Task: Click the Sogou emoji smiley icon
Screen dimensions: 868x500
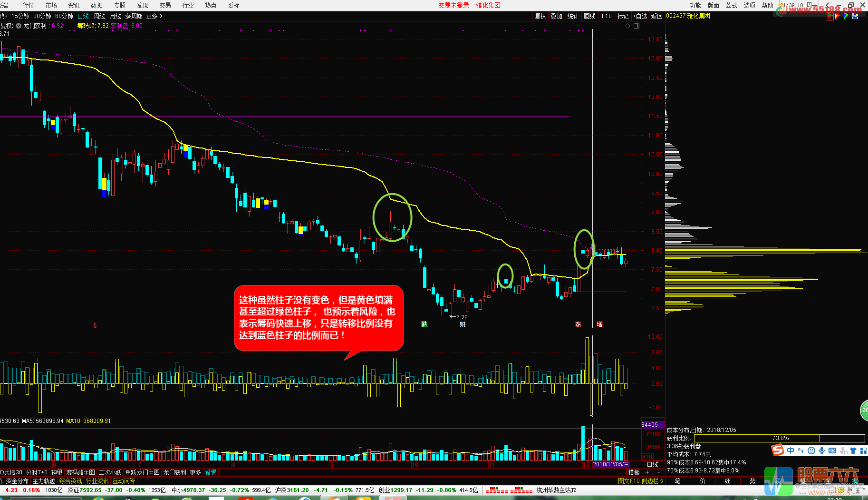Action: click(x=811, y=451)
